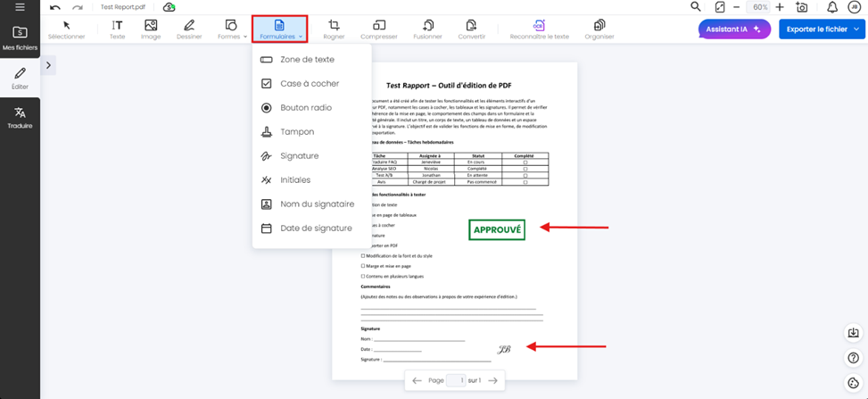Choose Tampon from the Formulaires menu
The width and height of the screenshot is (868, 399).
(297, 132)
